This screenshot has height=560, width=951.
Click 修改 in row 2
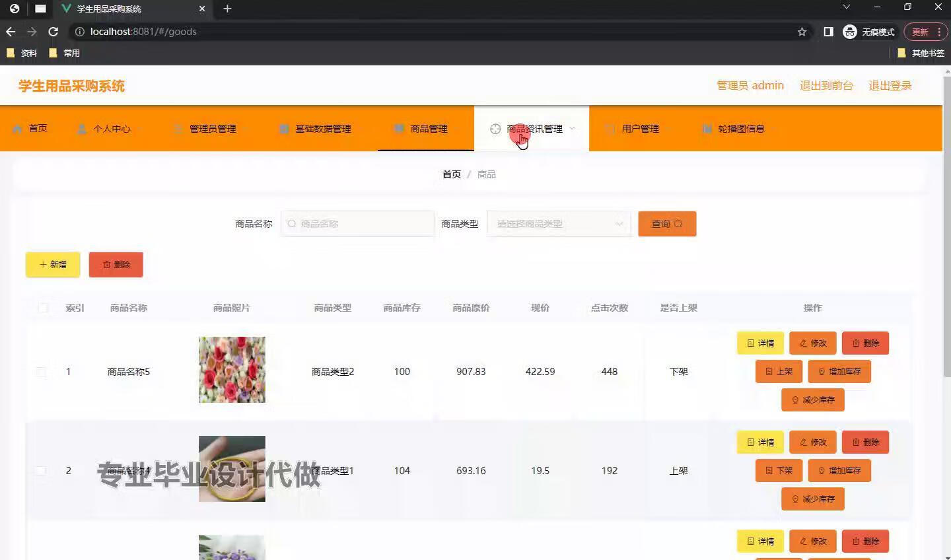813,442
